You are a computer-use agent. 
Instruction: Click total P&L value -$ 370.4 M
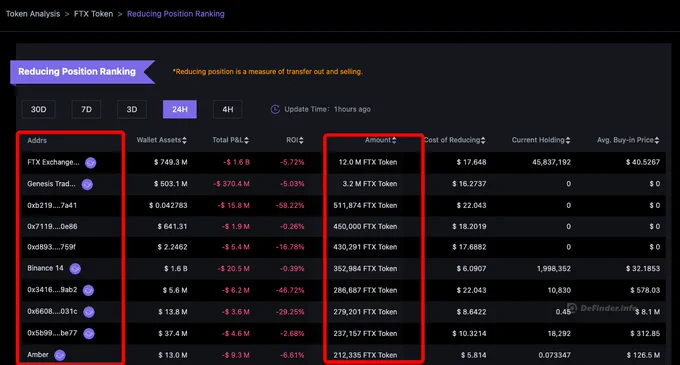pyautogui.click(x=231, y=184)
